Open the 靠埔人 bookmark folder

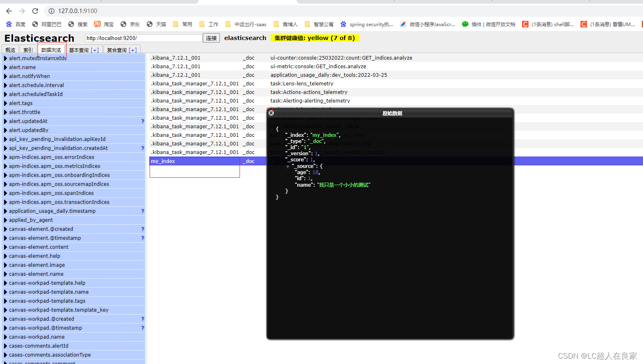coord(285,25)
